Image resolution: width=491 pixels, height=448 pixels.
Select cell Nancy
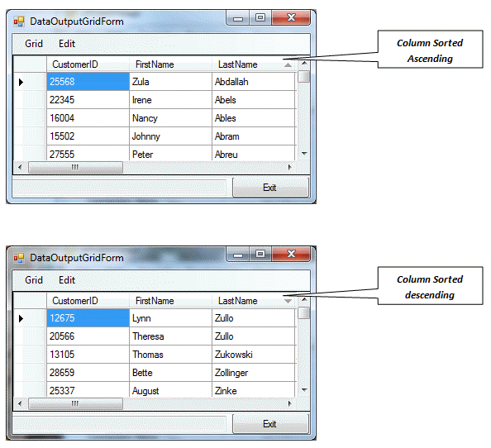[170, 118]
